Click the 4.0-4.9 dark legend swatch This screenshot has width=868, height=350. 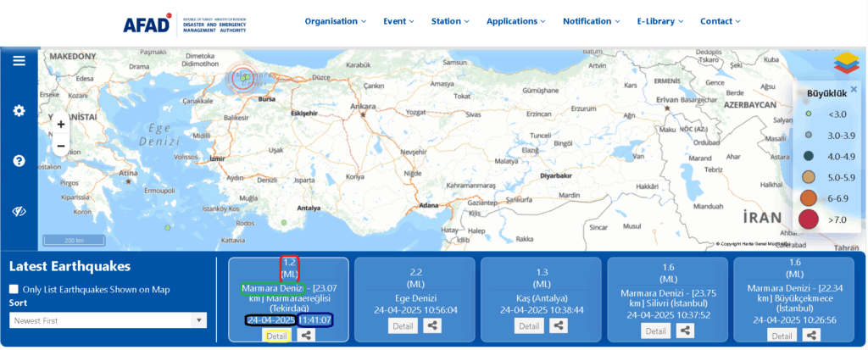[808, 156]
